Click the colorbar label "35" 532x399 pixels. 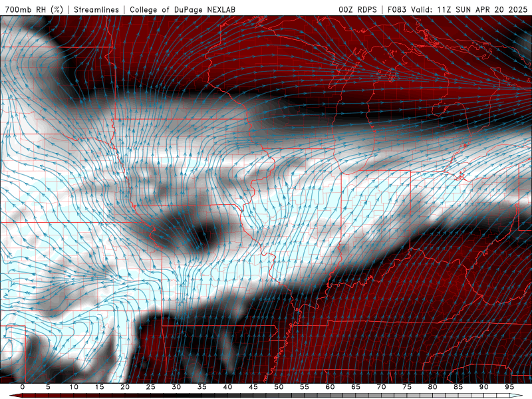click(202, 387)
